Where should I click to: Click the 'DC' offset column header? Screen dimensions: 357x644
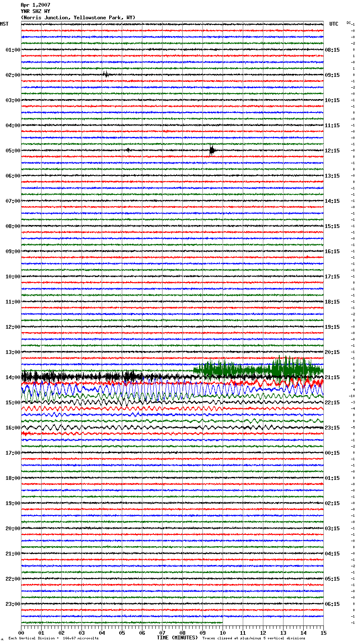pos(349,23)
